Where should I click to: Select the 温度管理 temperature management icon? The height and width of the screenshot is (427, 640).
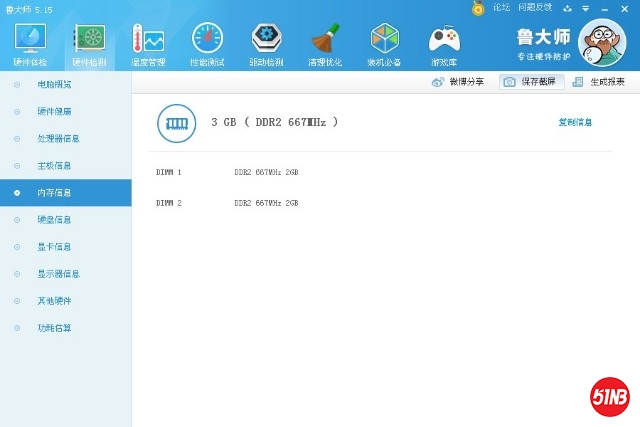(x=148, y=42)
